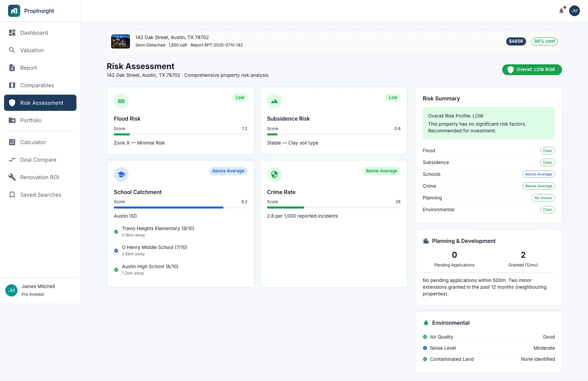The height and width of the screenshot is (381, 588).
Task: Click the Crime Rate score bar
Action: tap(334, 208)
